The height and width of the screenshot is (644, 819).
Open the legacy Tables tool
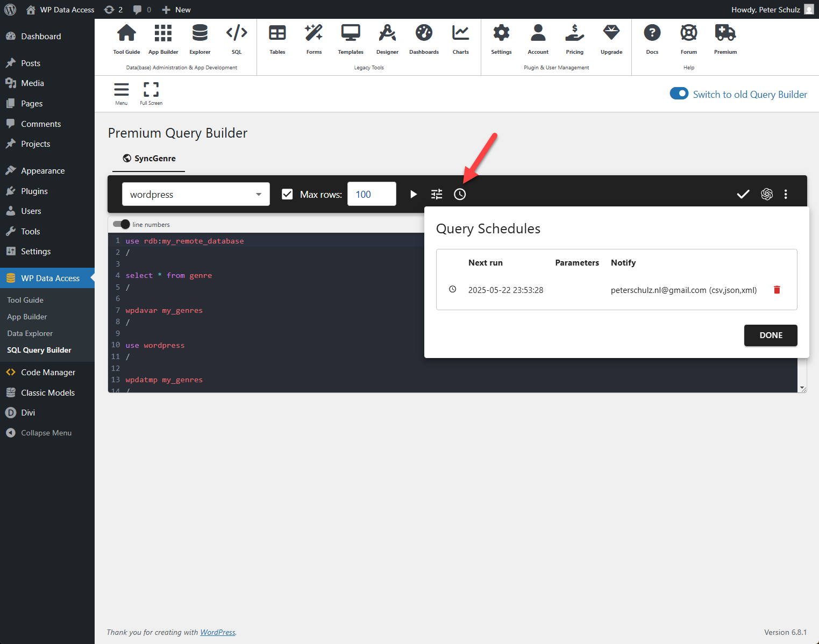[x=277, y=33]
